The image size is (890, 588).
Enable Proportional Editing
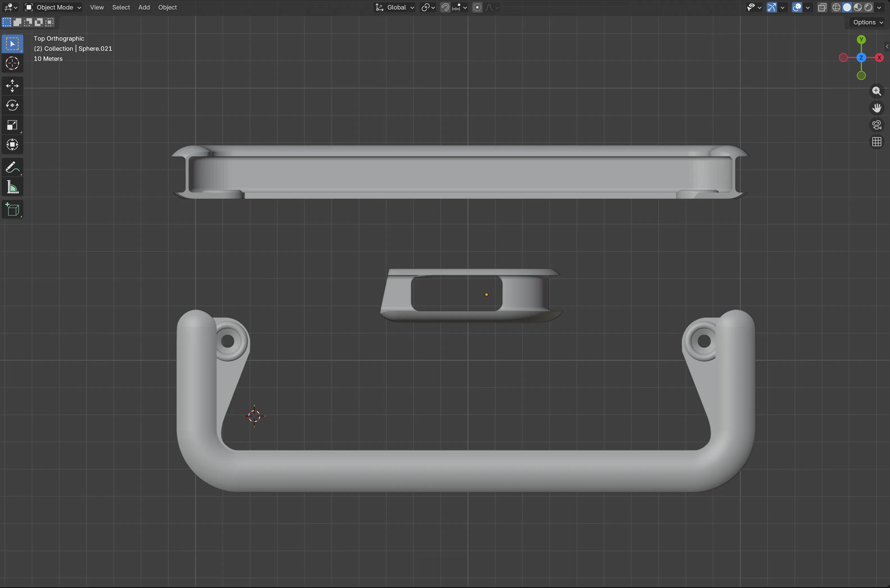[x=477, y=7]
